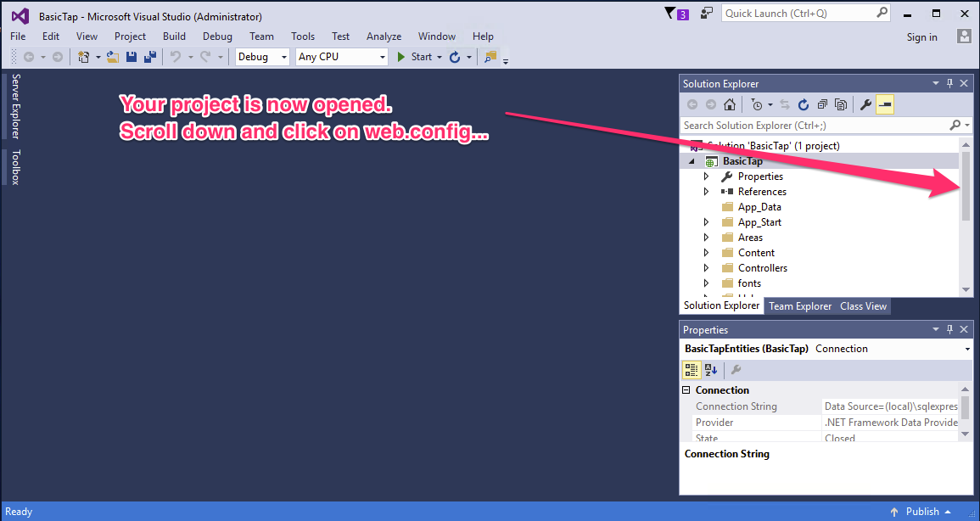The height and width of the screenshot is (521, 980).
Task: Click the Search Solution Explorer field
Action: coord(826,126)
